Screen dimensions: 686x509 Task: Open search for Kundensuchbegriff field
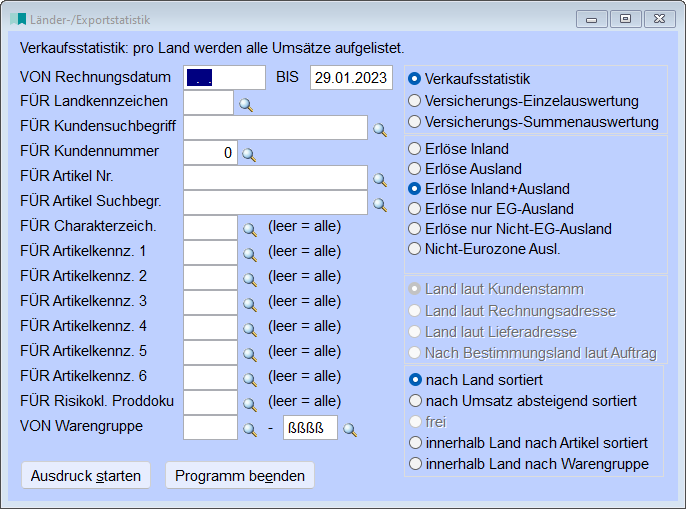click(x=380, y=130)
